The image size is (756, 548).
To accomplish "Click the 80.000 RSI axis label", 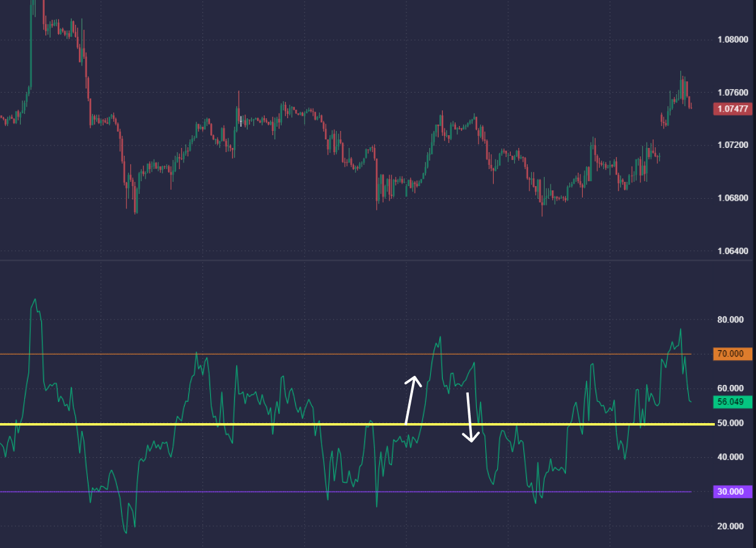I will point(730,319).
